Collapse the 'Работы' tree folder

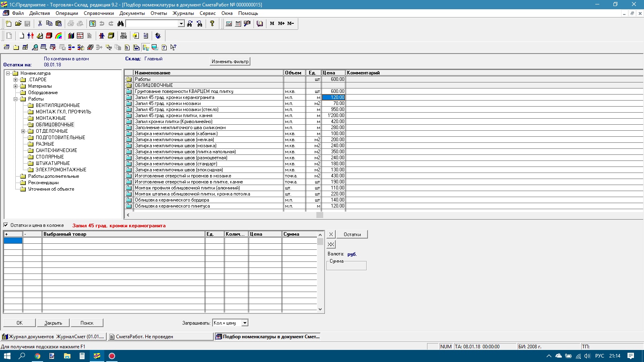(x=16, y=99)
